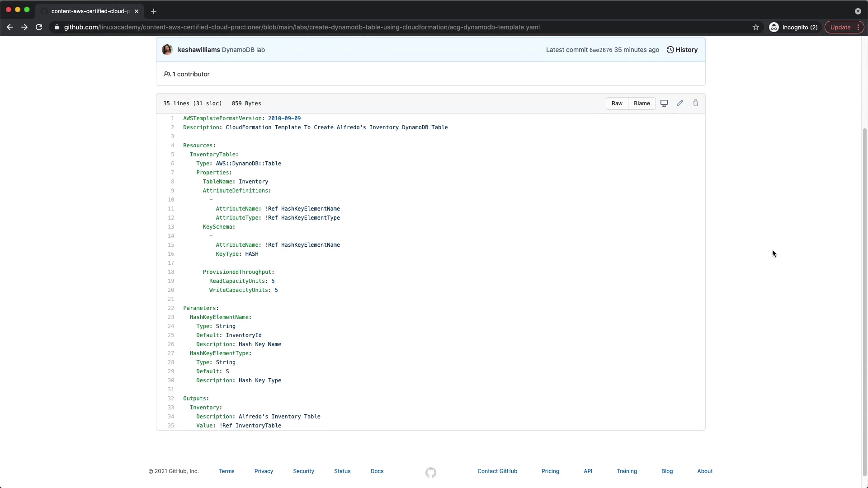Click the trash delete file icon
868x488 pixels.
[x=696, y=103]
